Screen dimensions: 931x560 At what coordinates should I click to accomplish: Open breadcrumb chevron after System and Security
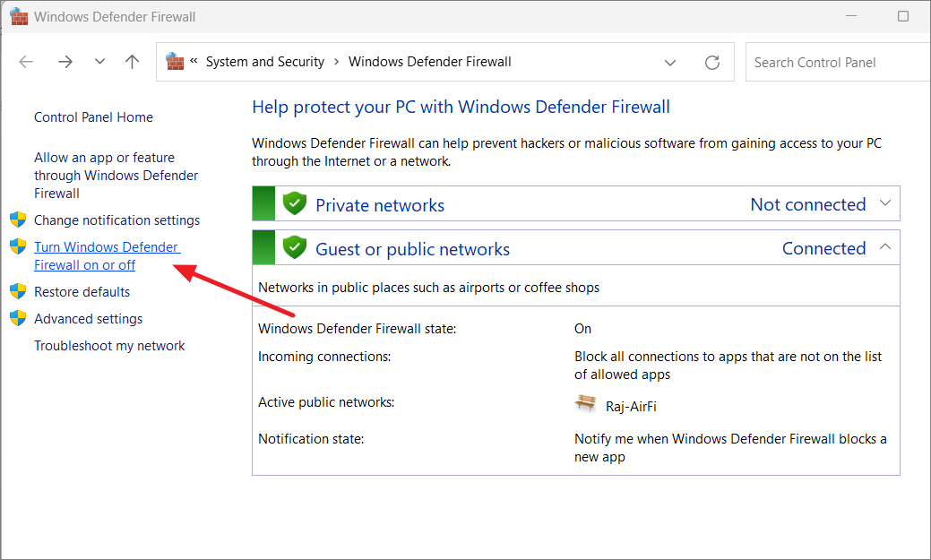click(x=337, y=62)
